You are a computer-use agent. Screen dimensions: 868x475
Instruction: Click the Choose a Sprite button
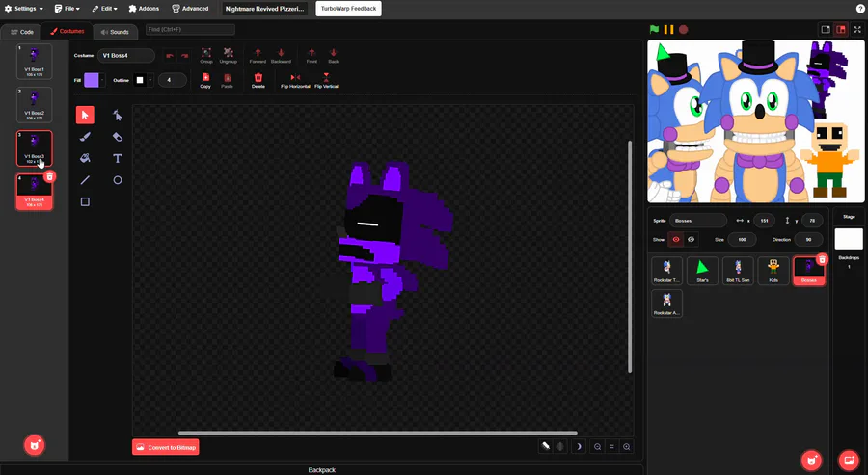(811, 460)
